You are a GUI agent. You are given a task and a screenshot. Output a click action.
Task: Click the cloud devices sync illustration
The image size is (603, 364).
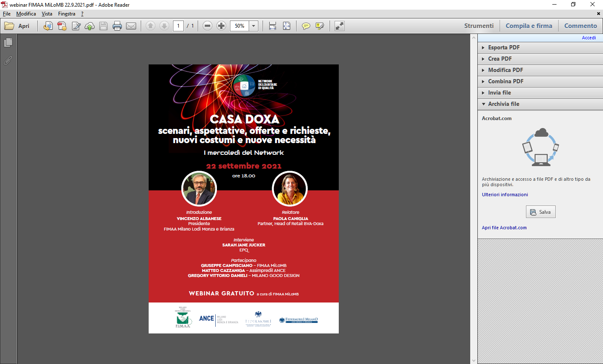click(541, 147)
